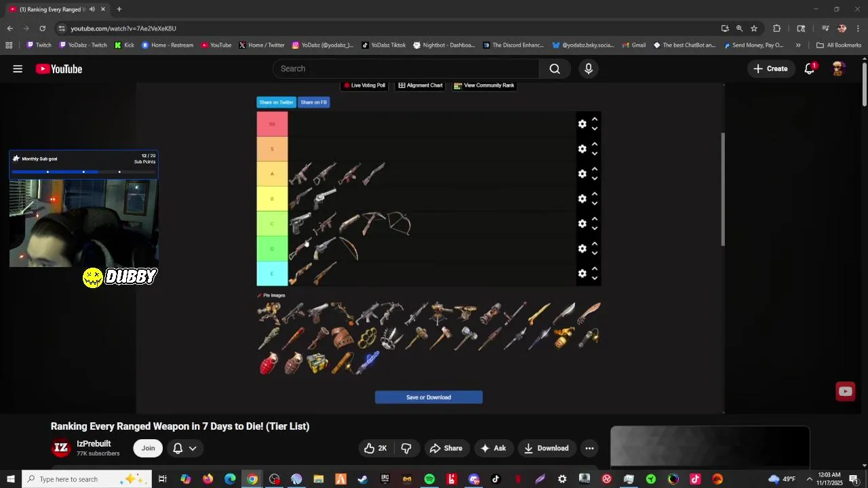Open Chrome zoom magnifier in address bar
Screen dimensions: 868x488
pyautogui.click(x=739, y=28)
